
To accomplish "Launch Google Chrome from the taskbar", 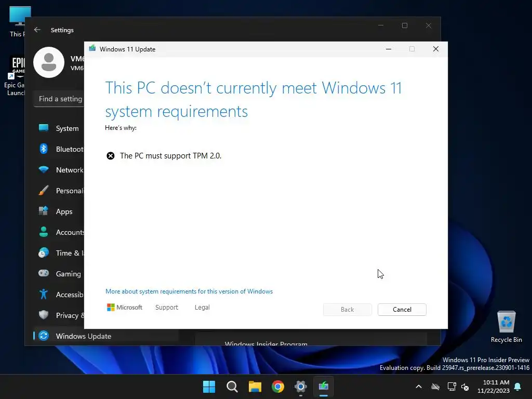I will click(x=278, y=387).
